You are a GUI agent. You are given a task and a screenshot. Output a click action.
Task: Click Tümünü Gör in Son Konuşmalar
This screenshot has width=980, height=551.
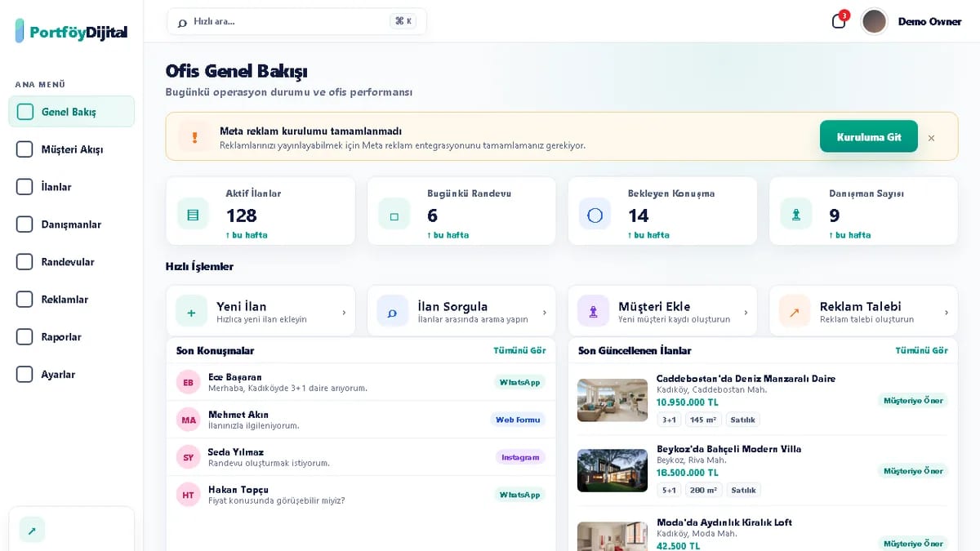point(519,350)
